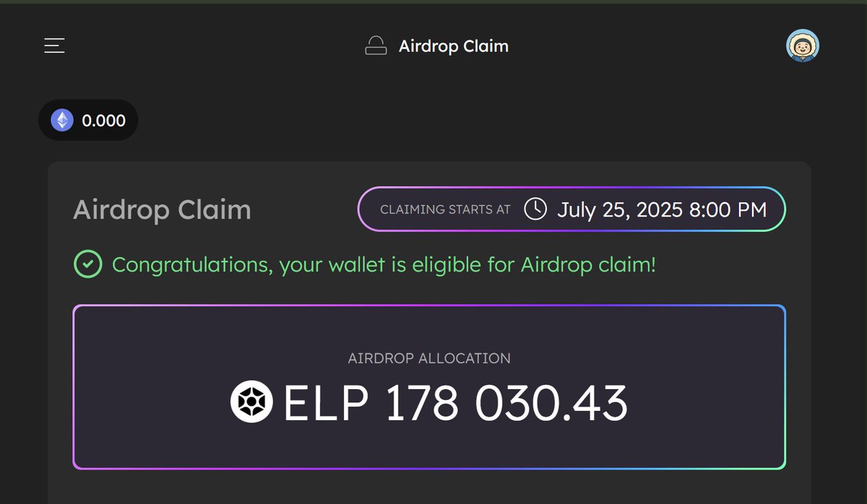Click the eligibility congratulations message
The height and width of the screenshot is (504, 867).
point(384,265)
